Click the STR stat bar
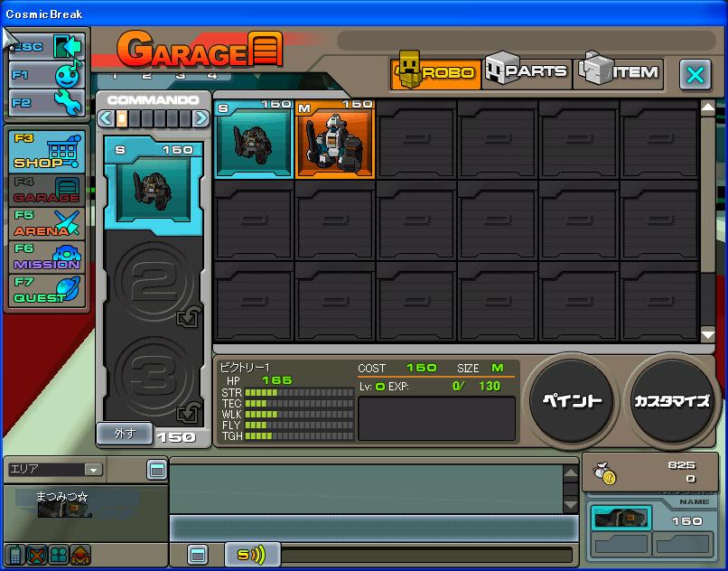Image resolution: width=728 pixels, height=571 pixels. [x=300, y=393]
